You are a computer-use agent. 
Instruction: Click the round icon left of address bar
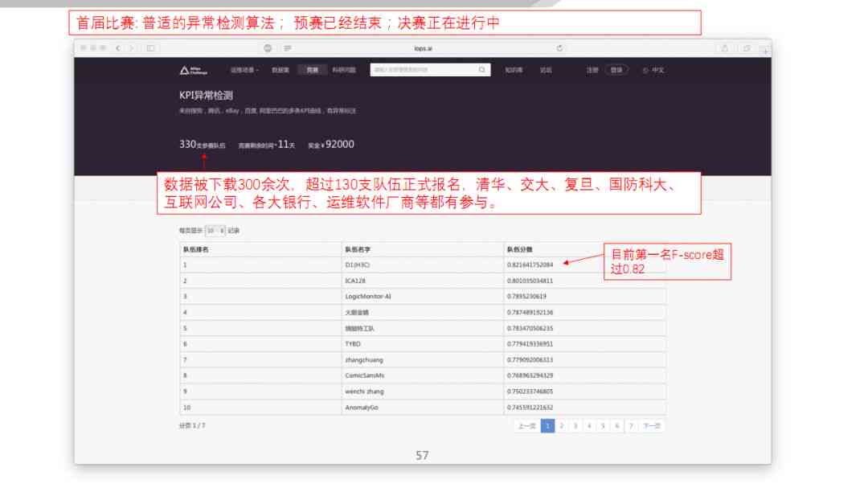268,48
